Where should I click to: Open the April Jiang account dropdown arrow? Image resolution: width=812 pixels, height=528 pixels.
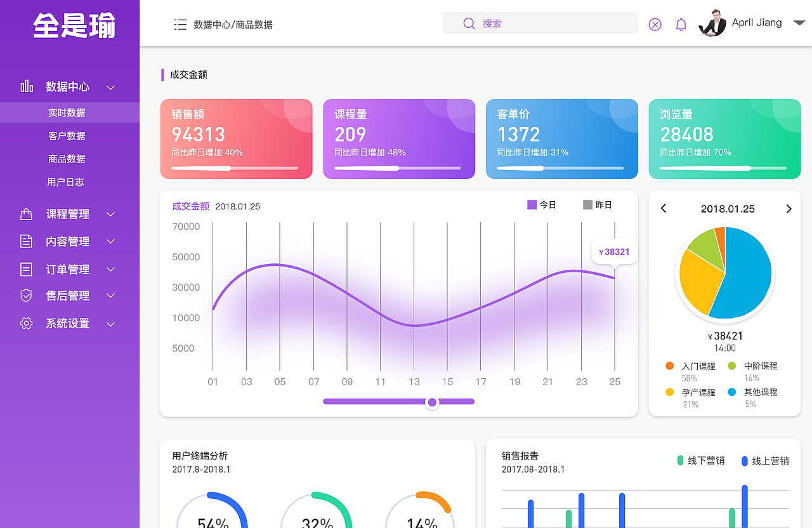pyautogui.click(x=799, y=23)
